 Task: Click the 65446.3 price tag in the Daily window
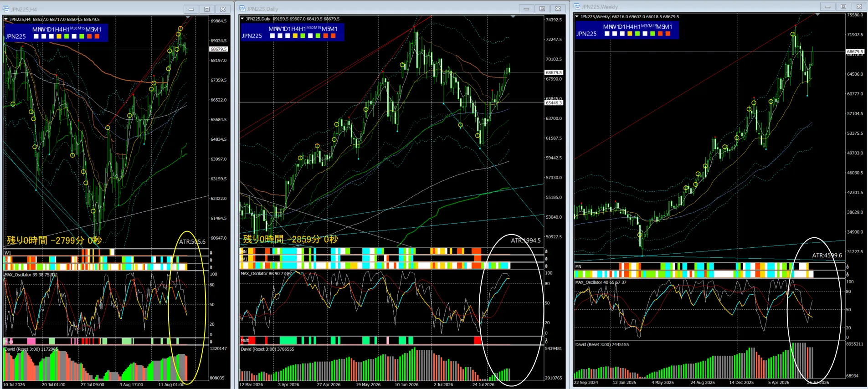point(554,103)
